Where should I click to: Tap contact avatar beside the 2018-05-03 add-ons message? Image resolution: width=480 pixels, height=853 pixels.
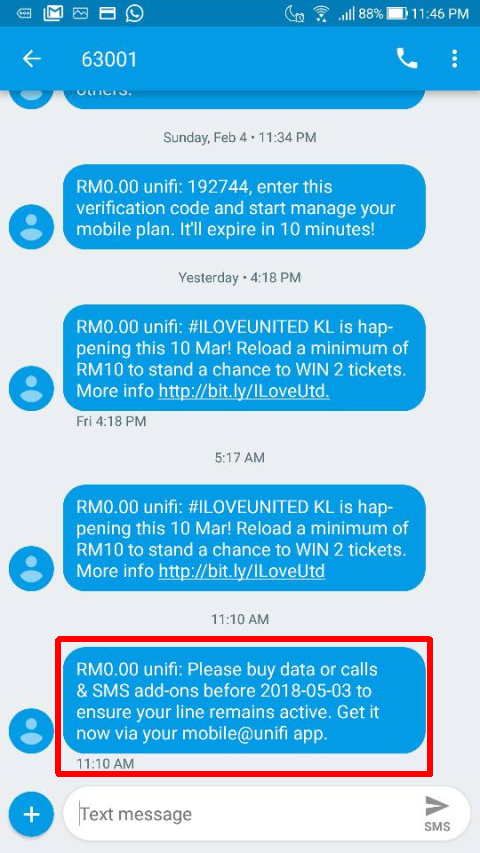pyautogui.click(x=31, y=731)
